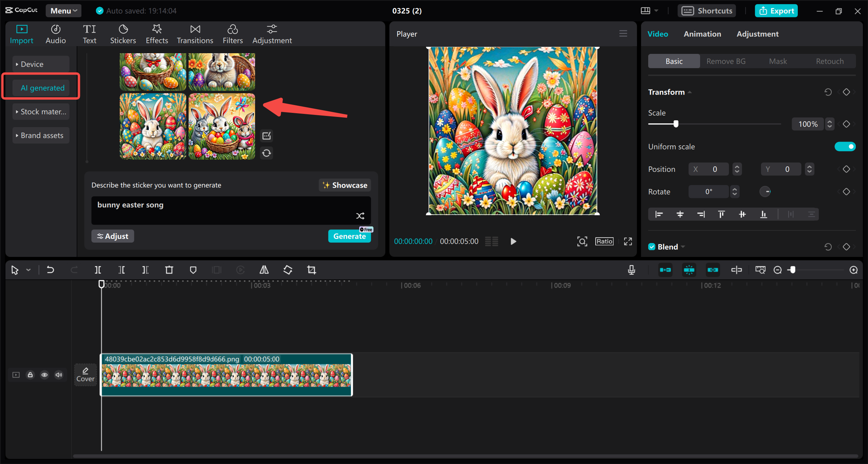Click the Delete icon in the timeline toolbar
Image resolution: width=868 pixels, height=464 pixels.
click(x=169, y=270)
